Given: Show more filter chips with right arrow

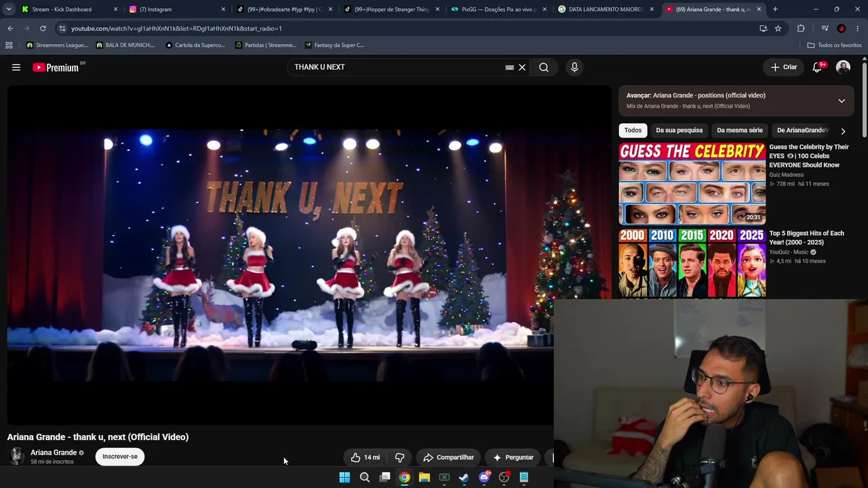Looking at the screenshot, I should [x=843, y=131].
